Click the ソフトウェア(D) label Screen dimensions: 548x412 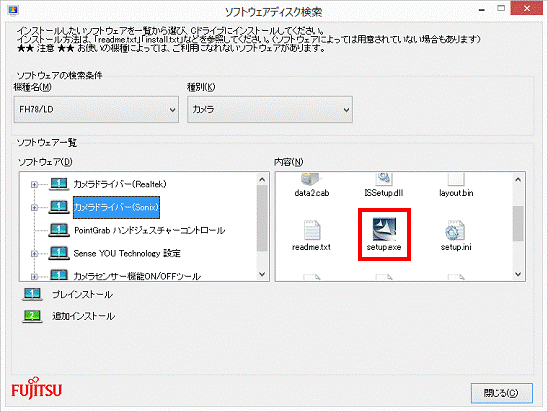coord(45,162)
